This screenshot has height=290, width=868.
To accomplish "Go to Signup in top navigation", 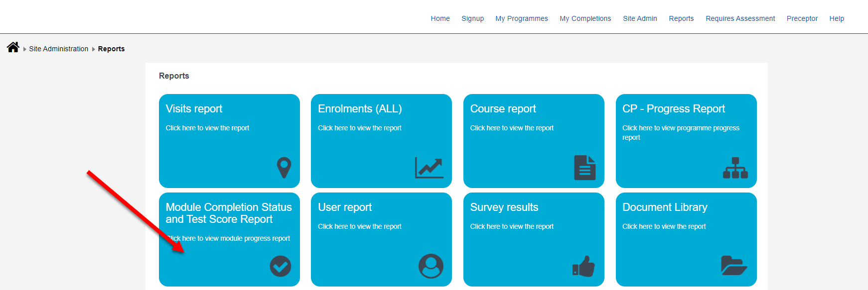I will tap(472, 18).
